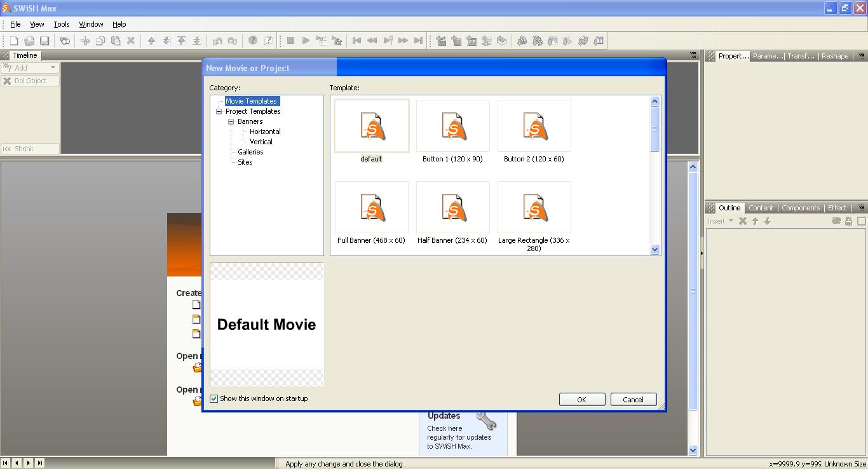
Task: Click template list scroll down arrow
Action: pyautogui.click(x=655, y=250)
